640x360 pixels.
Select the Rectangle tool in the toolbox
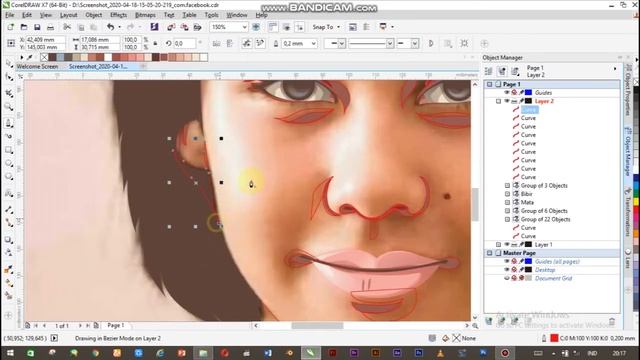9,150
